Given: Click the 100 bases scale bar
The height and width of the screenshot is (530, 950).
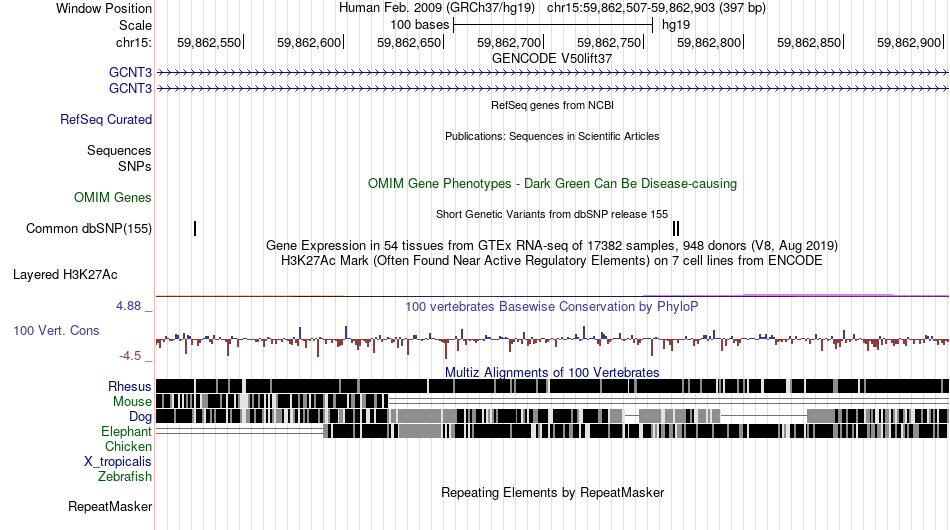Looking at the screenshot, I should click(553, 25).
